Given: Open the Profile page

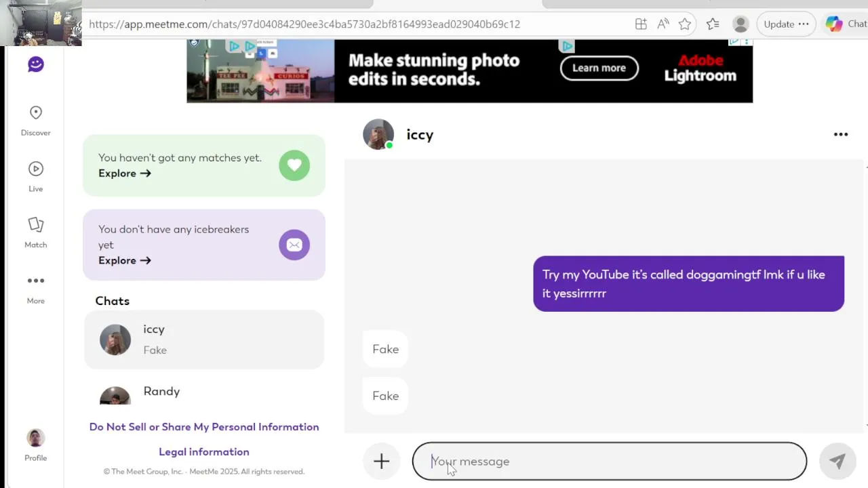Looking at the screenshot, I should [x=36, y=438].
